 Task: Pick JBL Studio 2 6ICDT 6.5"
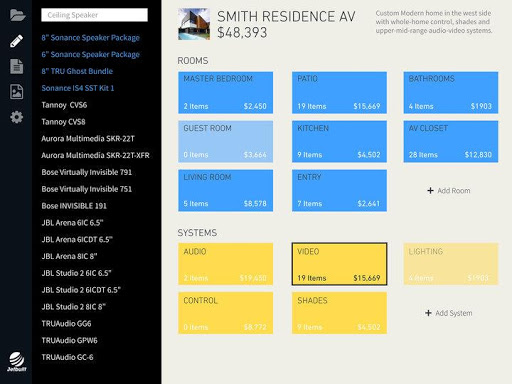81,290
